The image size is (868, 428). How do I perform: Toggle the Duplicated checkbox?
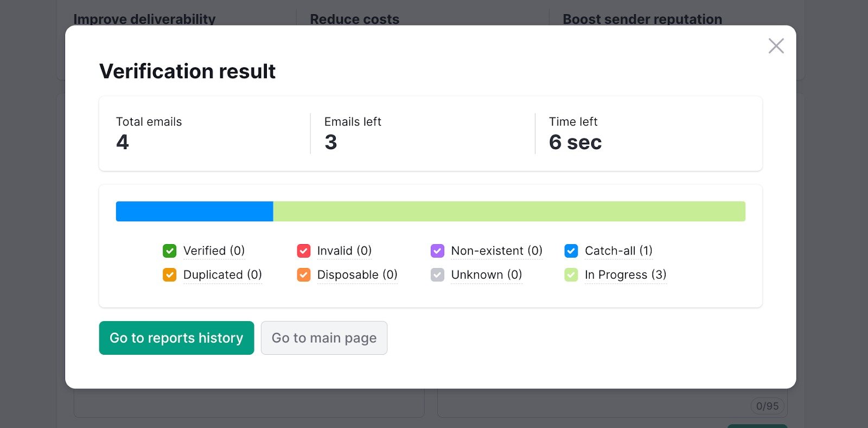[x=170, y=274]
